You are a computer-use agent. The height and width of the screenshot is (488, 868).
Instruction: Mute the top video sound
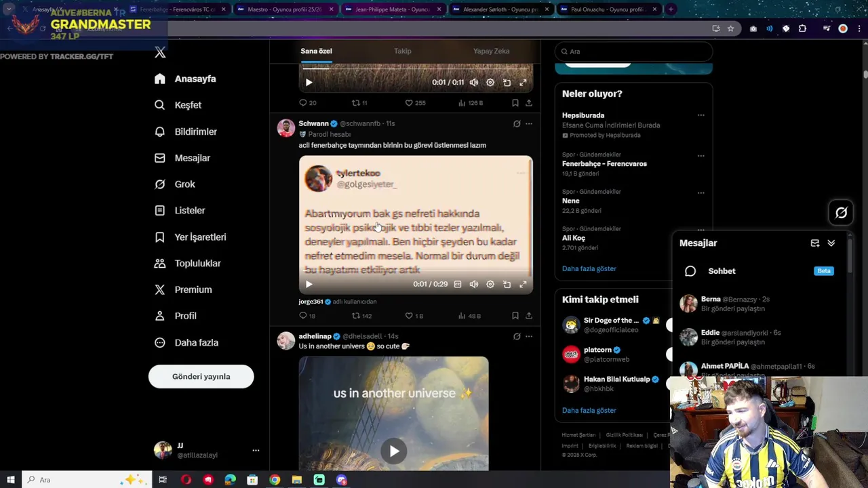tap(474, 82)
